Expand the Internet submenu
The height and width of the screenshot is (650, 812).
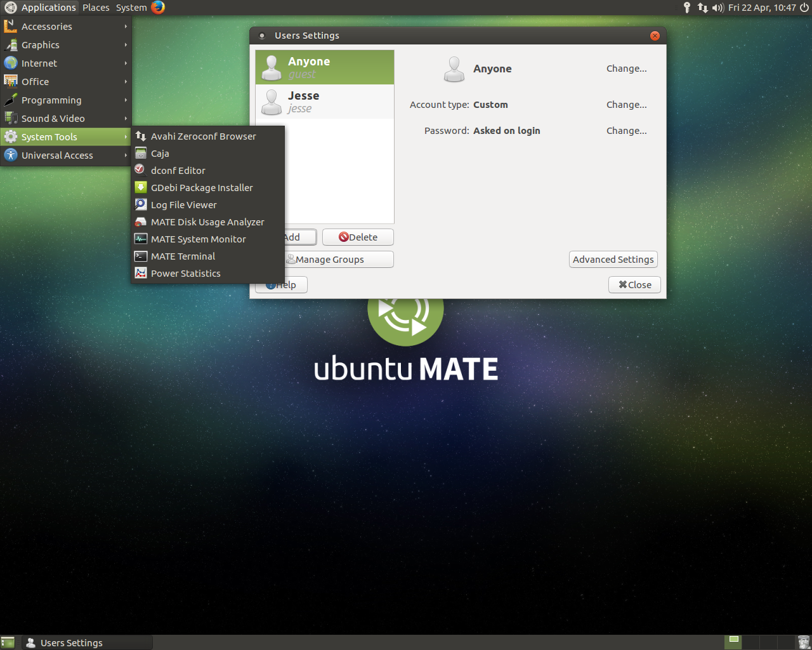tap(66, 63)
